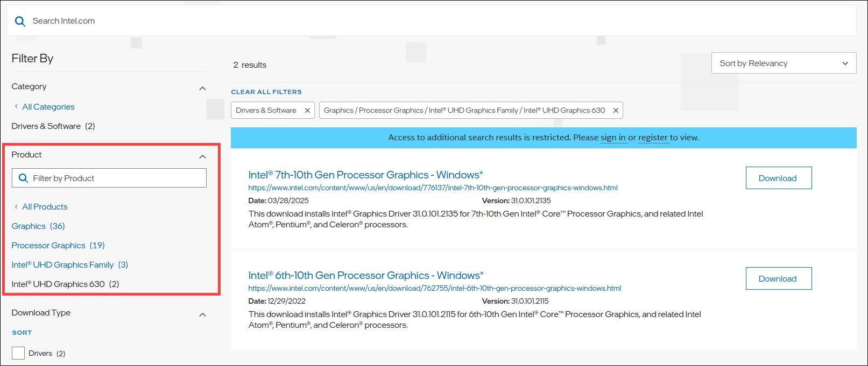Viewport: 868px width, 366px height.
Task: Collapse the Product filter section
Action: tap(202, 157)
